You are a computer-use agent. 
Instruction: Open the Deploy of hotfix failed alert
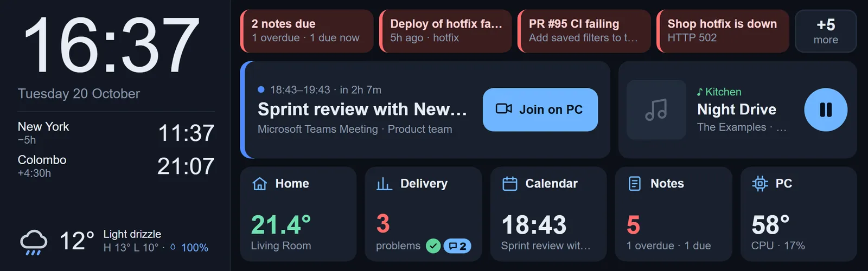(445, 31)
